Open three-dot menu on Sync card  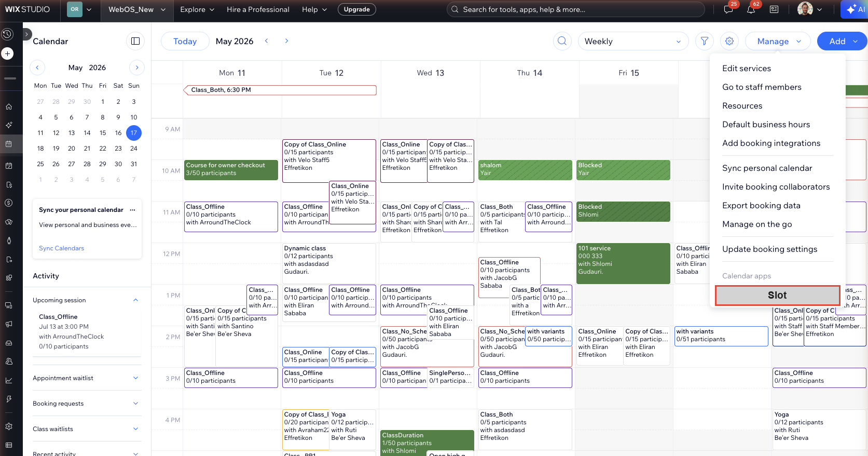click(132, 210)
